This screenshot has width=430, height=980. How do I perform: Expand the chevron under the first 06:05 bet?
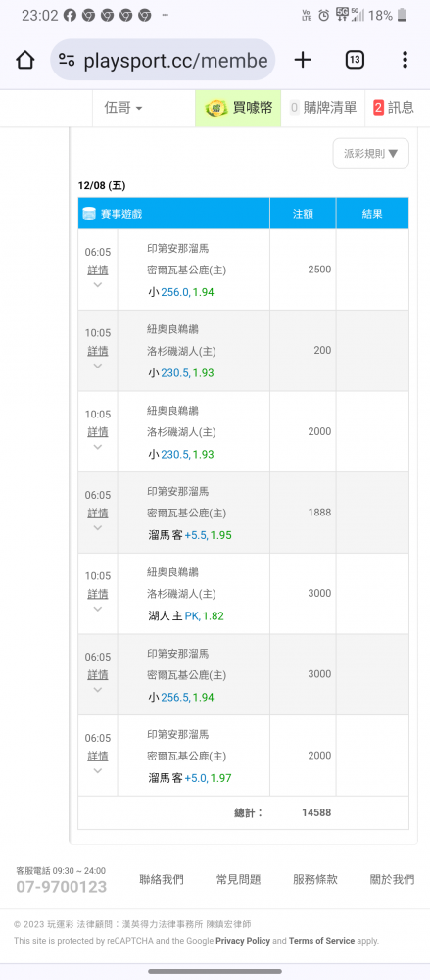click(x=98, y=285)
